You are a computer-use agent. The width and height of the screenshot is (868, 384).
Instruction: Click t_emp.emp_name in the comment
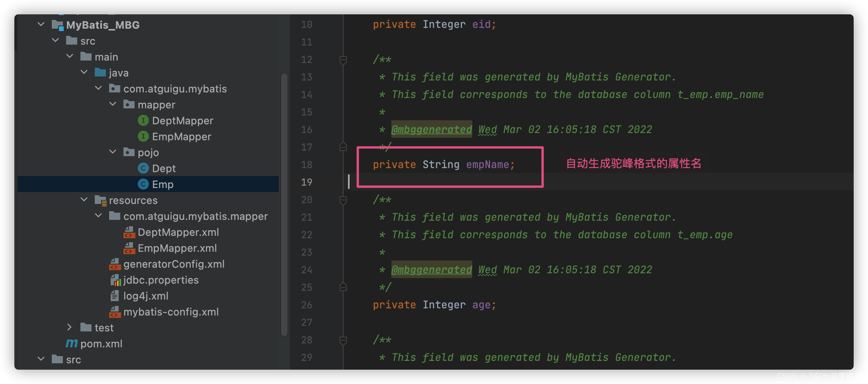pyautogui.click(x=720, y=94)
